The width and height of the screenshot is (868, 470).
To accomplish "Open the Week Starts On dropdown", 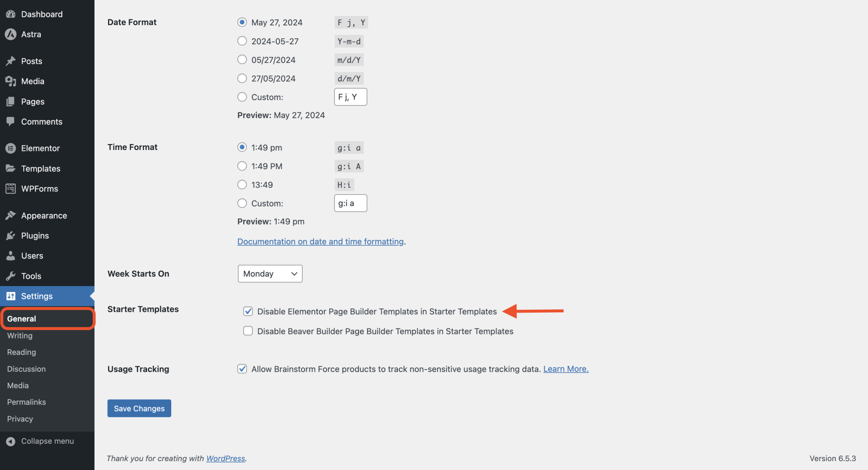I will pyautogui.click(x=270, y=274).
